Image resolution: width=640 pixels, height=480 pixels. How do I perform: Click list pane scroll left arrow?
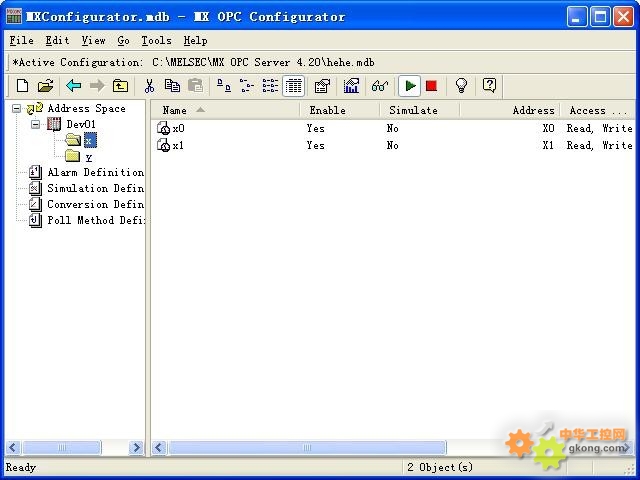(x=159, y=448)
